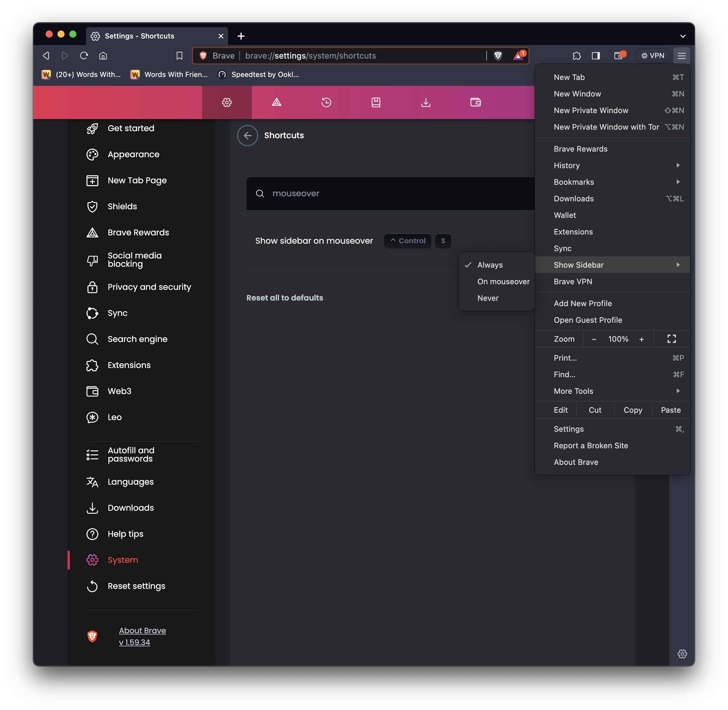Click the Control shortcut key chip
Viewport: 728px width, 710px height.
407,241
